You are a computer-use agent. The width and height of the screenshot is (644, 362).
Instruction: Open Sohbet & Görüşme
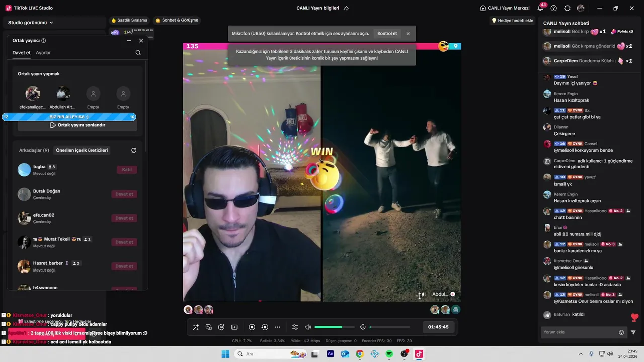177,20
